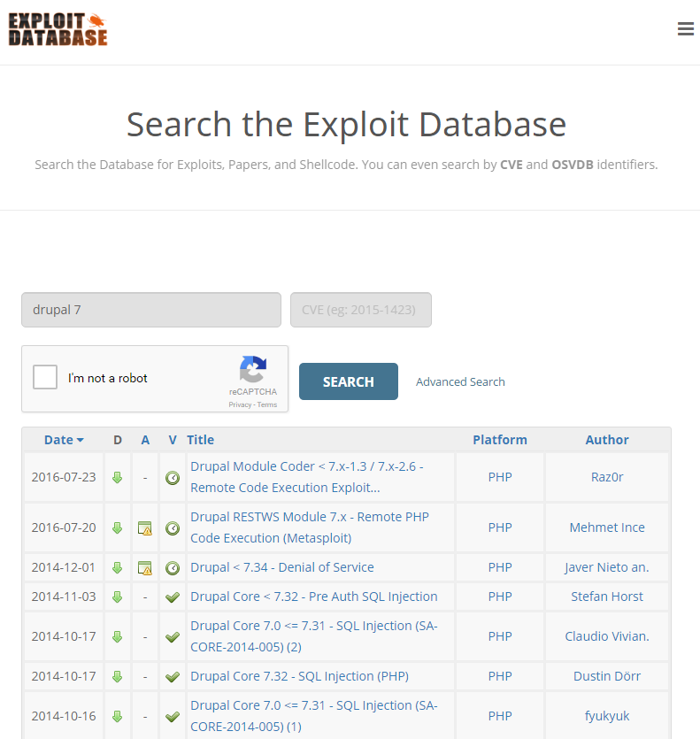Click the SEARCH button

pyautogui.click(x=349, y=381)
